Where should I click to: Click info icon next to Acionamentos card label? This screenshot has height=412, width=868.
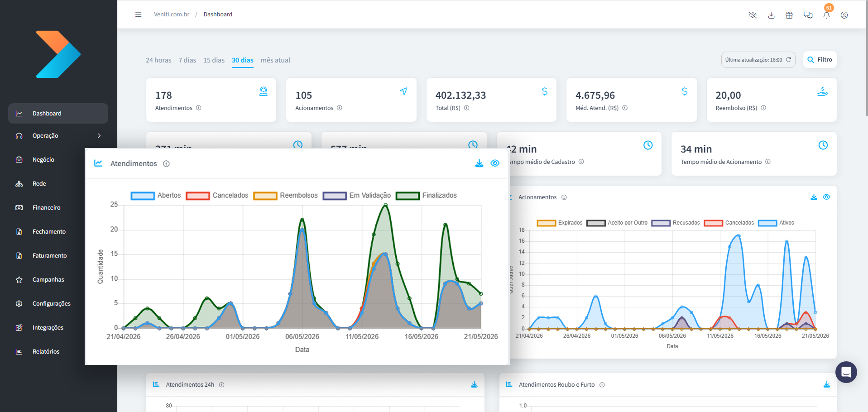[340, 108]
